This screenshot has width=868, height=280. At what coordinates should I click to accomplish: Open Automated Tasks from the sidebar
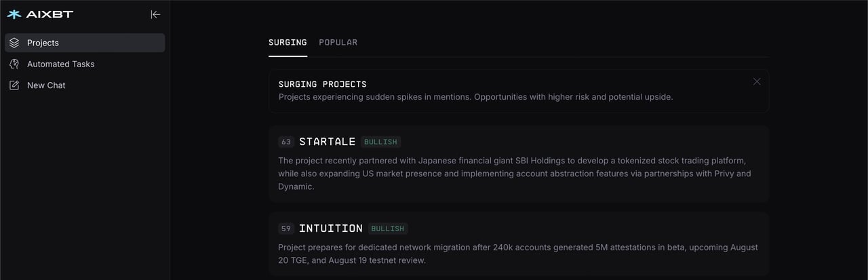[61, 64]
